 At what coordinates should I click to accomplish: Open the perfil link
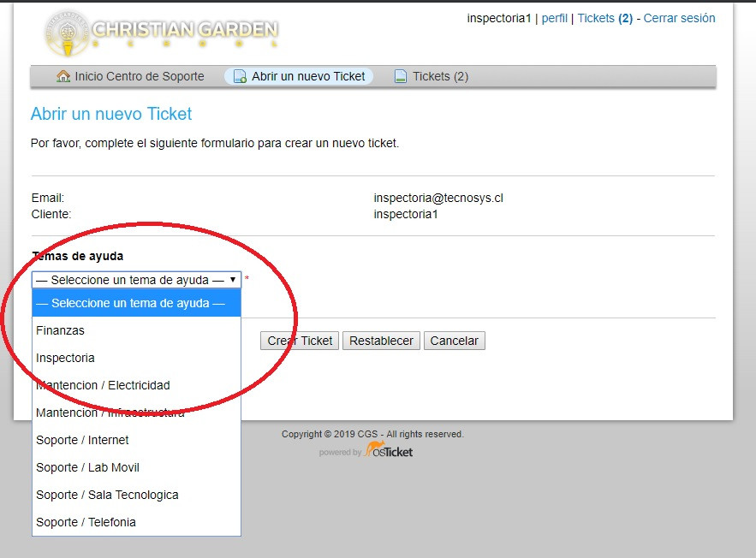pyautogui.click(x=554, y=18)
